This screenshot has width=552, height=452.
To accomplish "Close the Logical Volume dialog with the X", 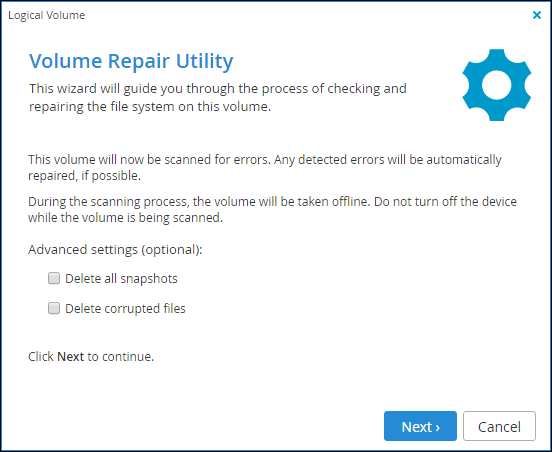I will coord(537,15).
